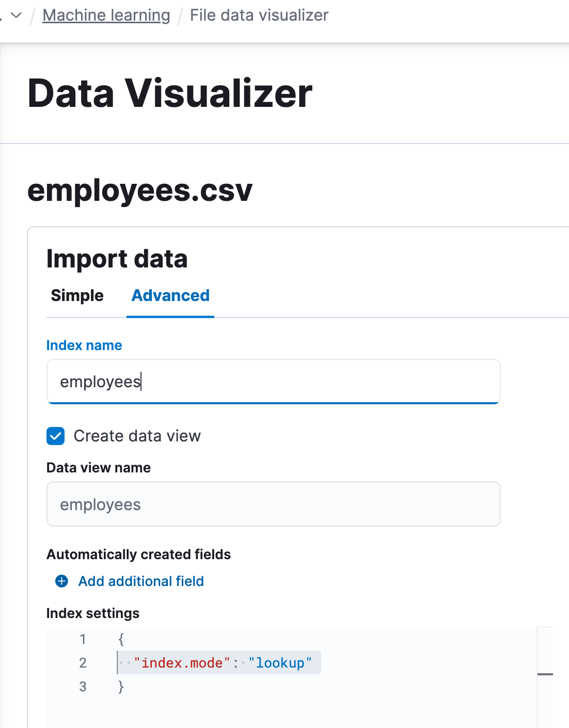Select line number 1 in the settings editor
Image resolution: width=569 pixels, height=728 pixels.
pyautogui.click(x=83, y=639)
